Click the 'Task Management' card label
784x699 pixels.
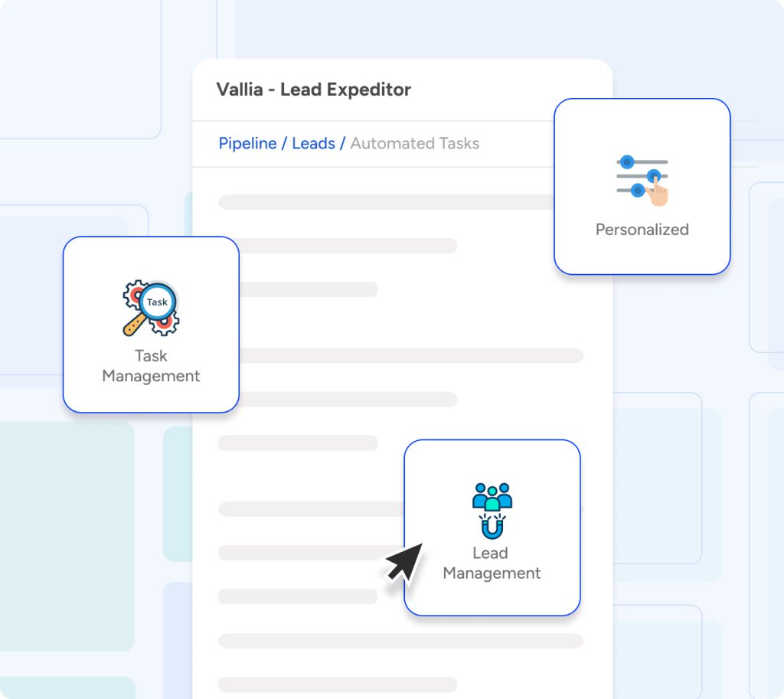(x=151, y=366)
